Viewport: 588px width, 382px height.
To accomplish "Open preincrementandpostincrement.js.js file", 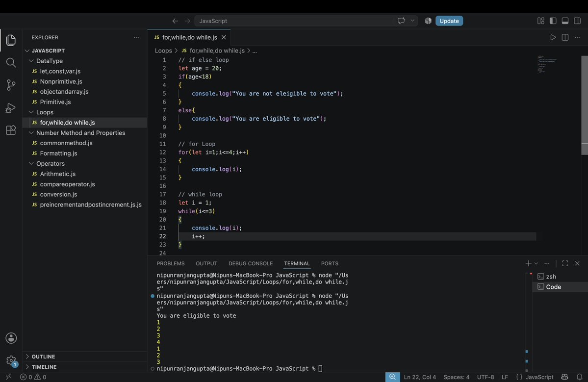I will pyautogui.click(x=91, y=204).
